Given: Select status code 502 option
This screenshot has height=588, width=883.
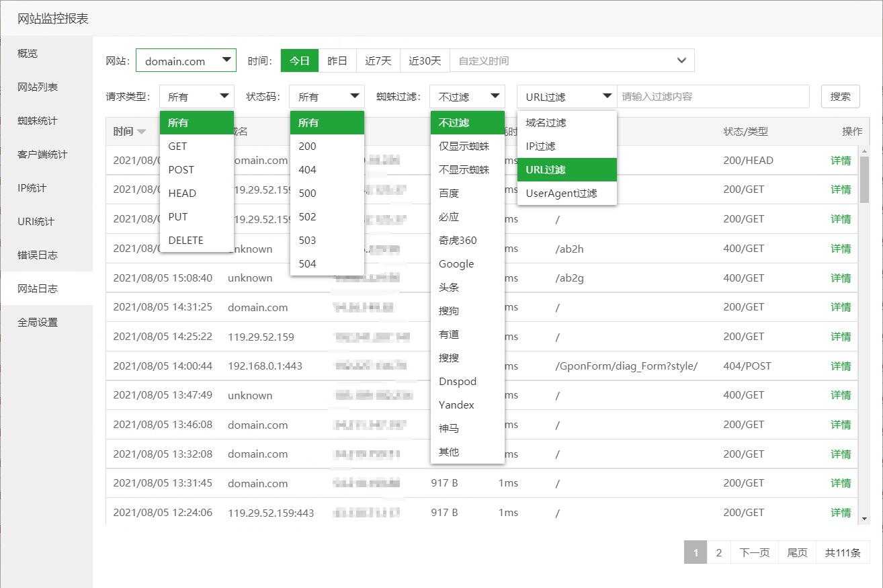Looking at the screenshot, I should (327, 217).
